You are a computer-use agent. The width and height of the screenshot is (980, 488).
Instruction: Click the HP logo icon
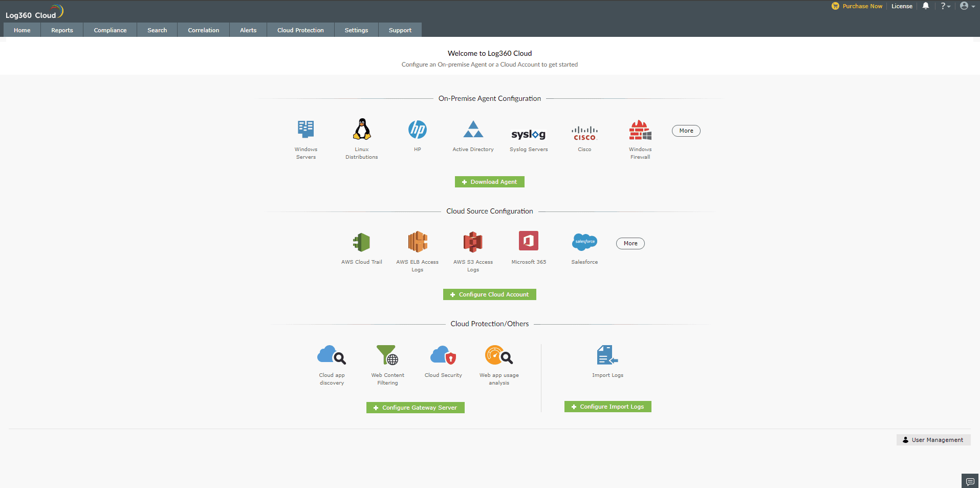tap(418, 130)
